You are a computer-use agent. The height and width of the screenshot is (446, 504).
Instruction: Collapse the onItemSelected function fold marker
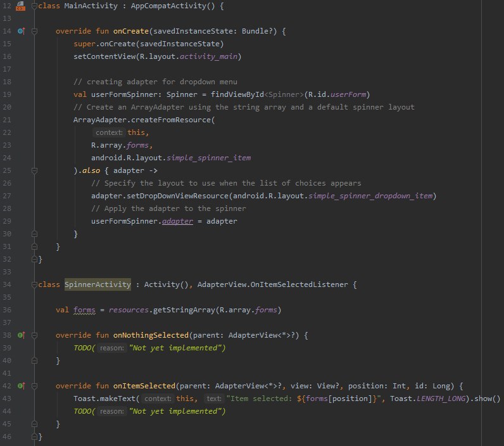point(34,386)
